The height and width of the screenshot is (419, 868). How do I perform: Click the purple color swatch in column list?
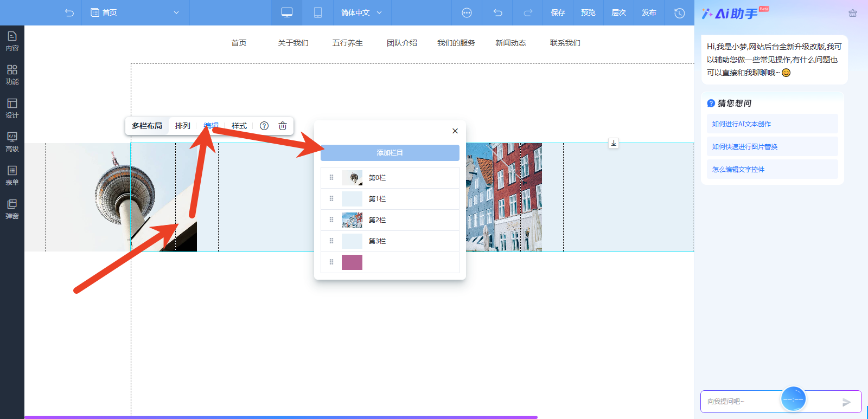(352, 262)
